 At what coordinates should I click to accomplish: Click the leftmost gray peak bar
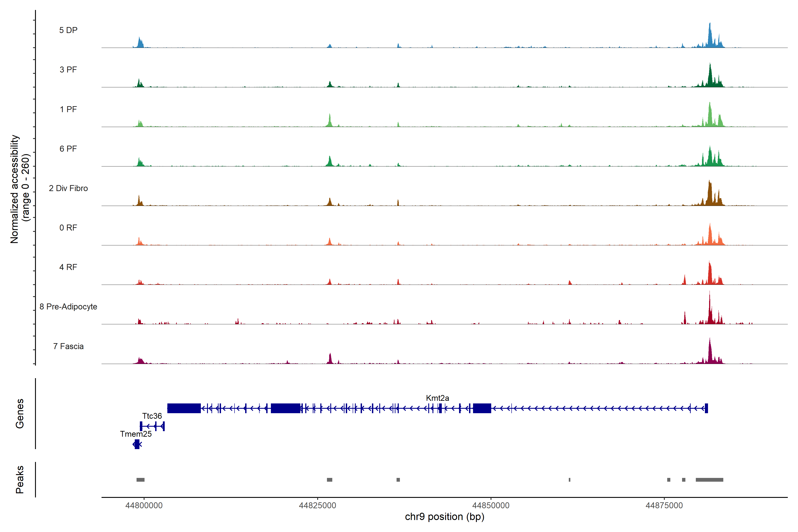(x=141, y=480)
